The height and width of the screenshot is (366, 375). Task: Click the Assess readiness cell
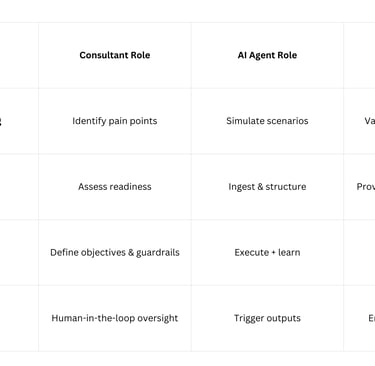click(x=115, y=187)
